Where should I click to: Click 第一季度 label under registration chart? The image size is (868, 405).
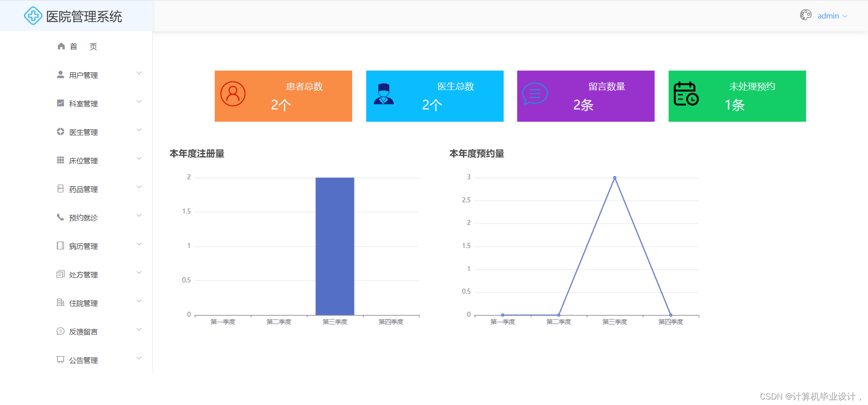[223, 322]
